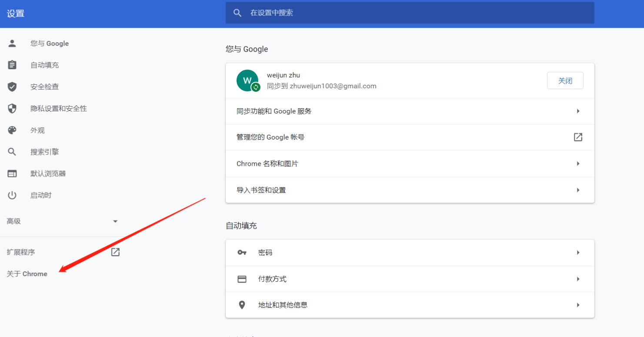
Task: Click the key icon beside 密码
Action: pyautogui.click(x=242, y=252)
